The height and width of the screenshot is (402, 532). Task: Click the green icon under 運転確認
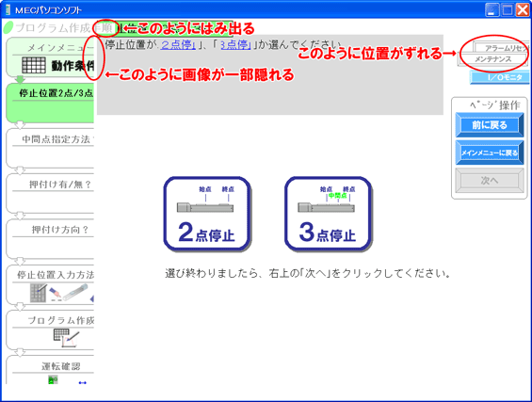click(53, 379)
